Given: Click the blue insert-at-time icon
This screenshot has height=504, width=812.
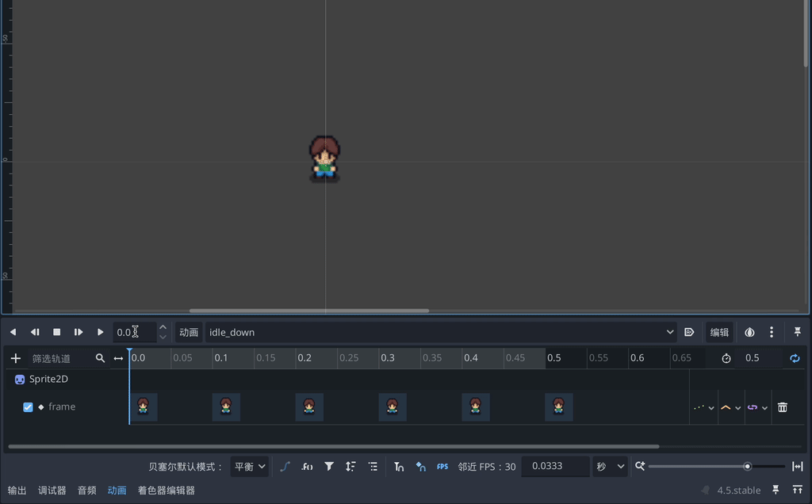Looking at the screenshot, I should click(420, 467).
